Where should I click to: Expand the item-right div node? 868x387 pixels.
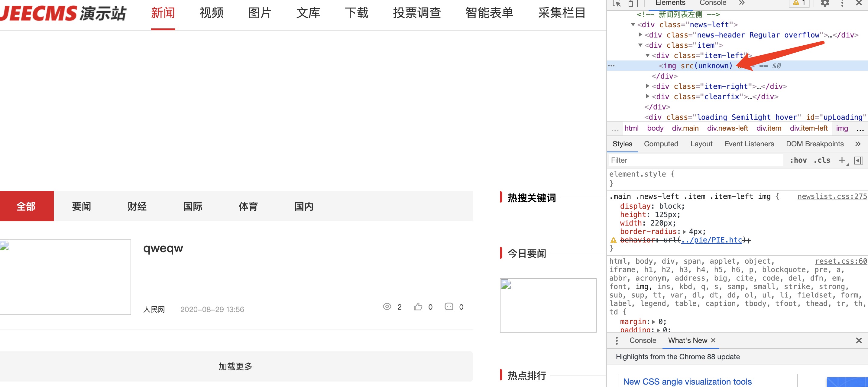click(647, 86)
